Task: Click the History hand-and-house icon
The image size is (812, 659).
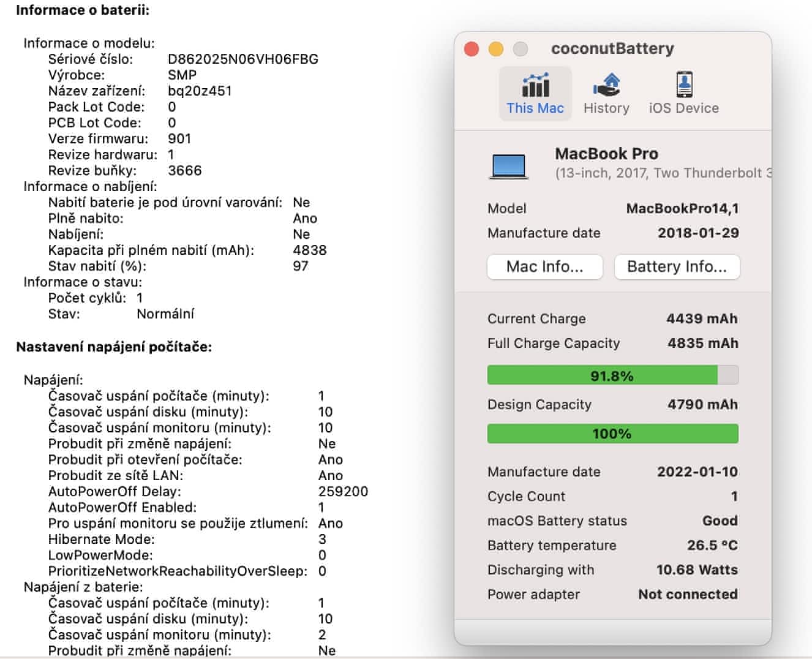Action: pos(606,86)
